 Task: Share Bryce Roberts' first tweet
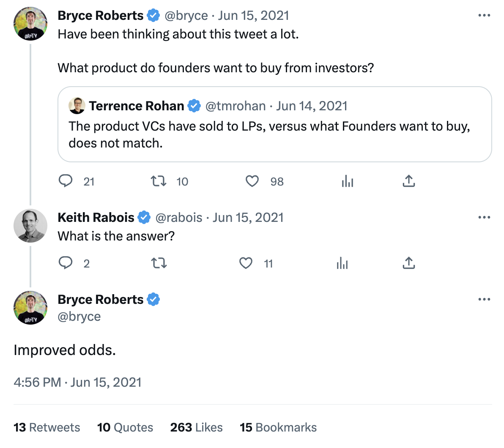408,181
